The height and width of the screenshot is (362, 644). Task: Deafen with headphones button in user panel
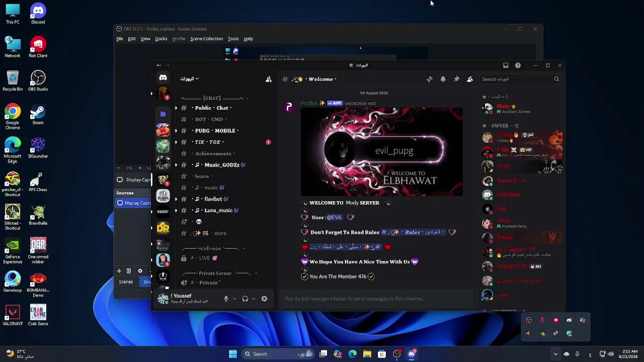245,299
